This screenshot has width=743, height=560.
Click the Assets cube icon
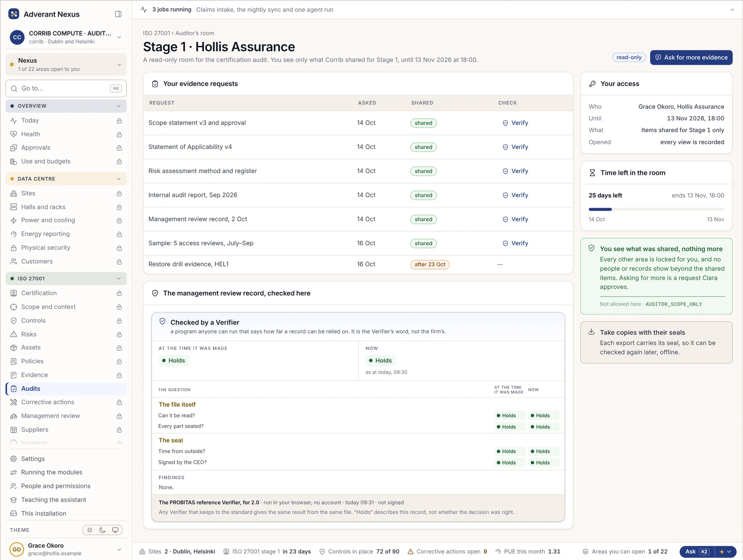click(14, 347)
